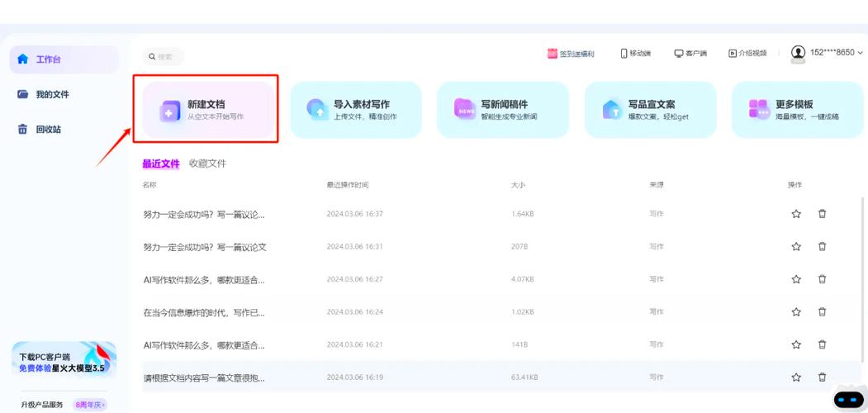Image resolution: width=868 pixels, height=413 pixels.
Task: Open the 写新闻稿件 card
Action: pyautogui.click(x=503, y=110)
